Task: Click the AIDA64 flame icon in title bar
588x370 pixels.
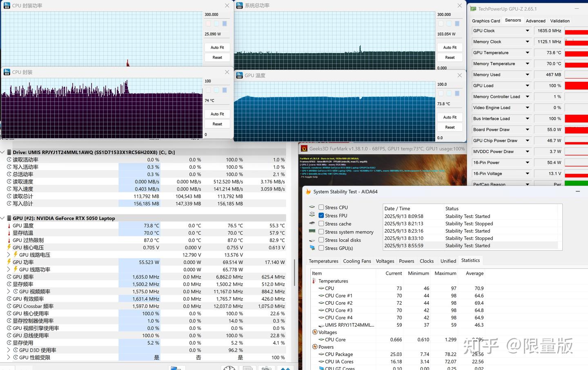Action: [x=308, y=191]
